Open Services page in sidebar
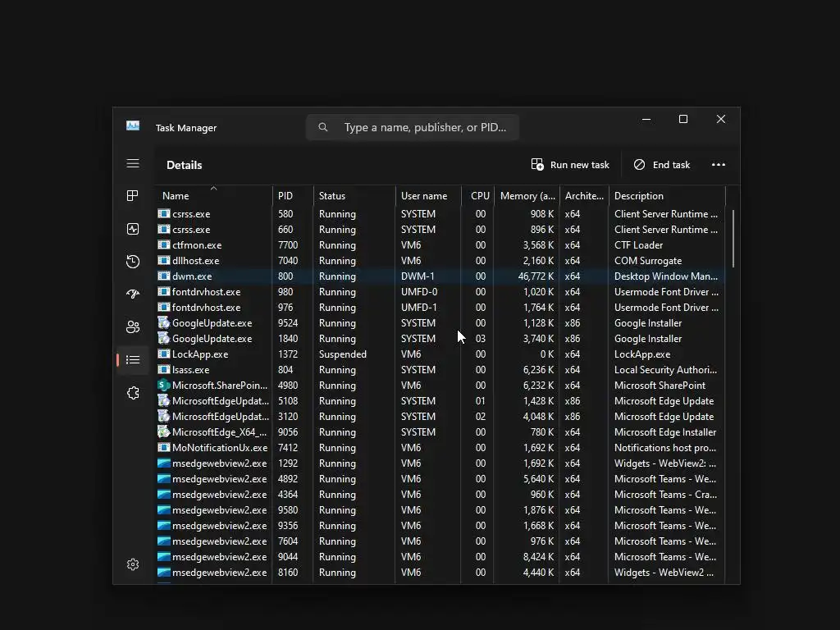The width and height of the screenshot is (840, 630). click(x=133, y=393)
